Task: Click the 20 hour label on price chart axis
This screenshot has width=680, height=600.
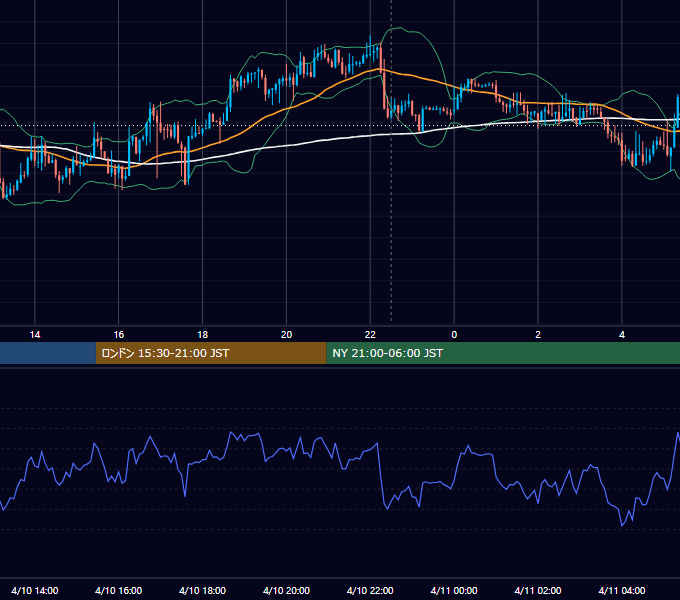Action: pyautogui.click(x=286, y=335)
